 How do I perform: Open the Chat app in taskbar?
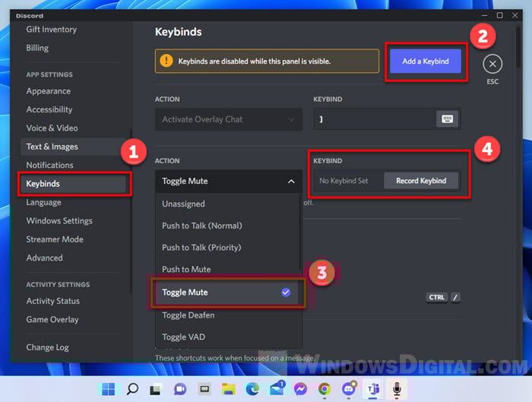180,389
